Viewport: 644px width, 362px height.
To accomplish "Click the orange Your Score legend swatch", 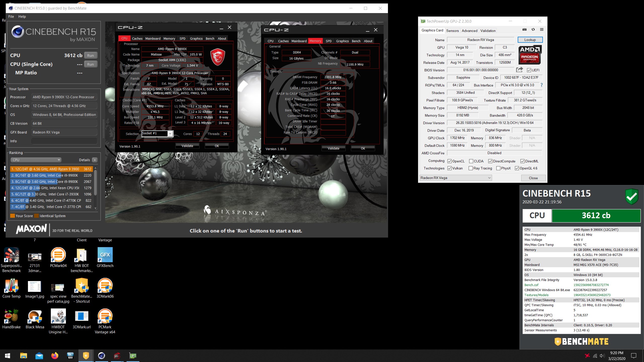I will 12,216.
